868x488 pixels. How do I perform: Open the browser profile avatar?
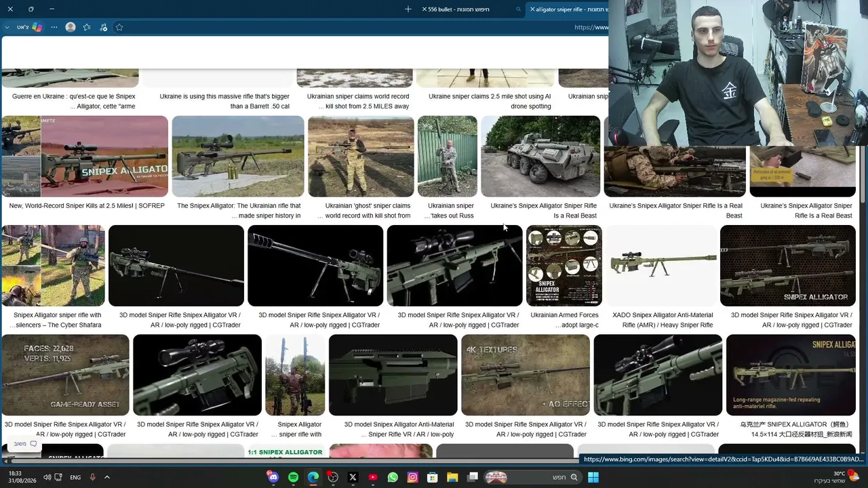click(x=71, y=27)
